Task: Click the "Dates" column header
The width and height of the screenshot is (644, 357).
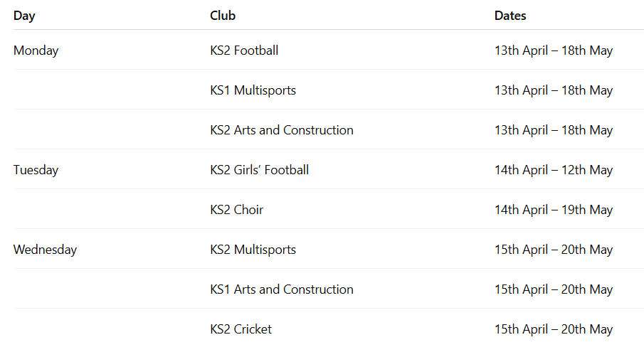Action: click(x=510, y=16)
